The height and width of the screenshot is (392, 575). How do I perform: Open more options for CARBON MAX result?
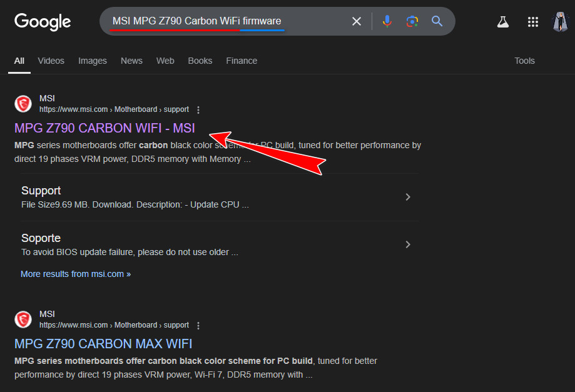tap(198, 325)
